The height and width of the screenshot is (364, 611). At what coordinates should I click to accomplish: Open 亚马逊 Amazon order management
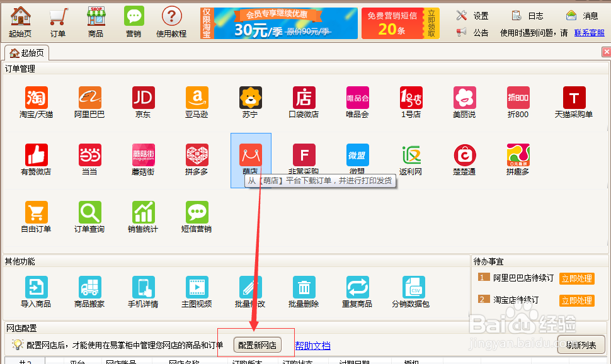point(197,103)
